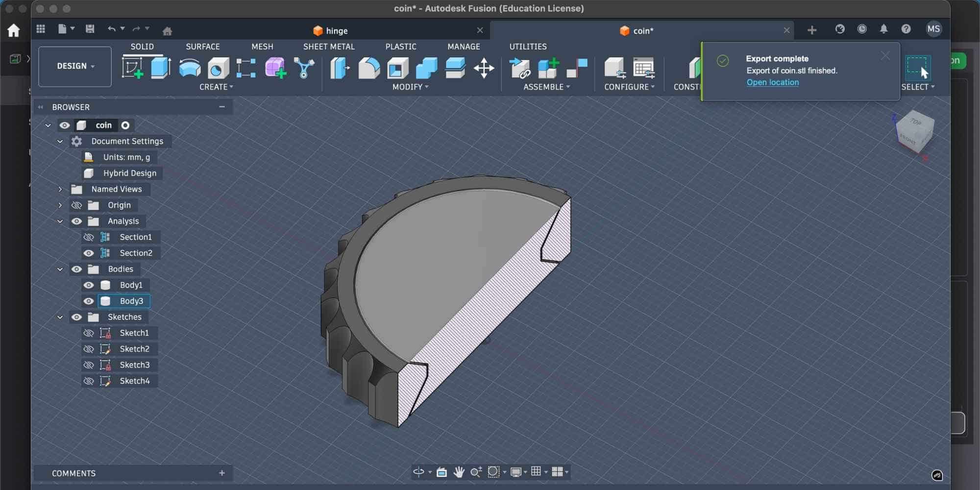Select the Shell tool
Image resolution: width=980 pixels, height=490 pixels.
pos(398,68)
